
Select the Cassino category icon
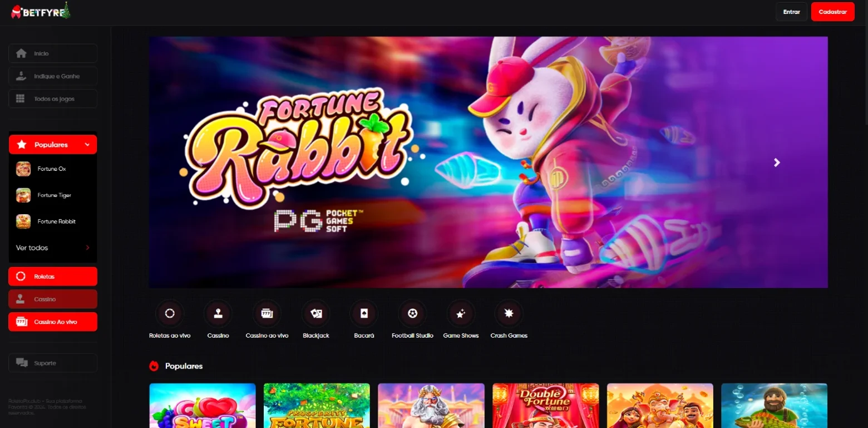[218, 313]
